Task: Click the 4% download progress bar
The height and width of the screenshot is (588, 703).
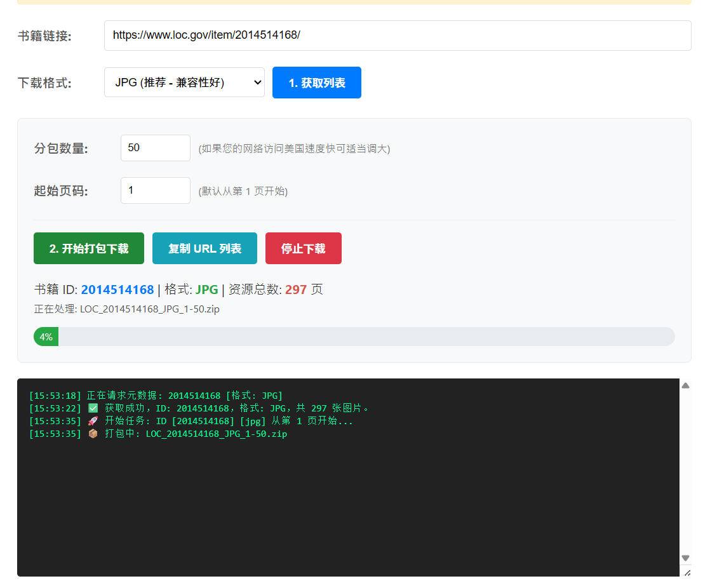Action: tap(354, 337)
